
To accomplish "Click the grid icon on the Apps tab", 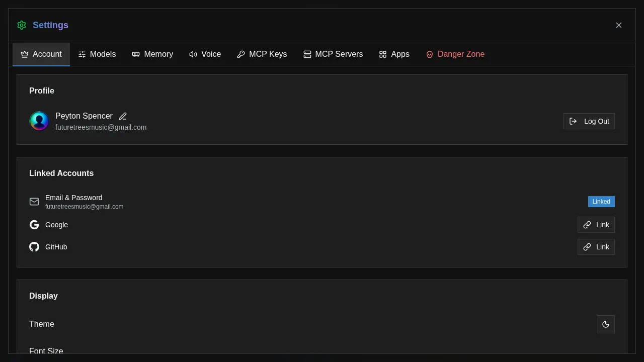I will [x=383, y=54].
